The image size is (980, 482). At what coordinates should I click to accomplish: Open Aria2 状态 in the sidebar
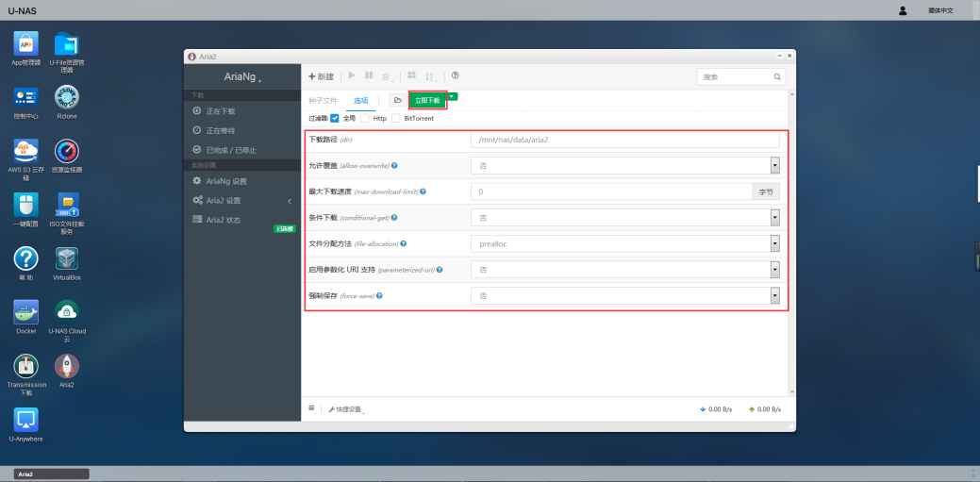[242, 220]
